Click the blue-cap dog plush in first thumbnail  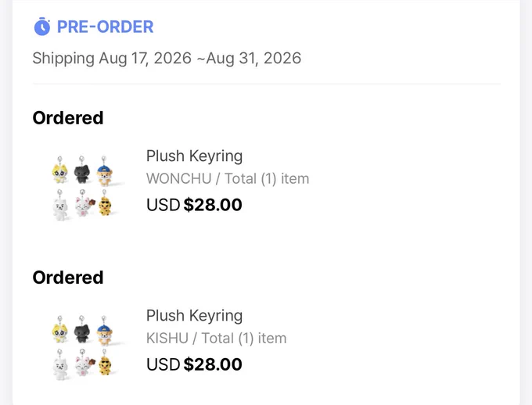point(104,172)
